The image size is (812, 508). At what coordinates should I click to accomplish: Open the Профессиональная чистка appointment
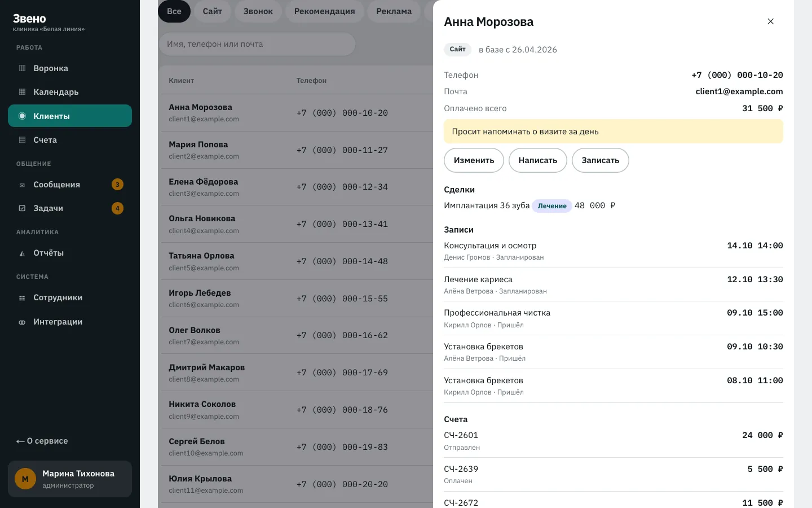tap(614, 318)
